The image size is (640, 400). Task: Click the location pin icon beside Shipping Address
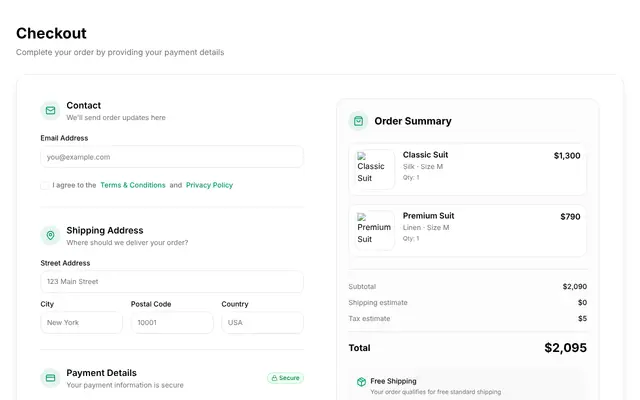coord(51,236)
